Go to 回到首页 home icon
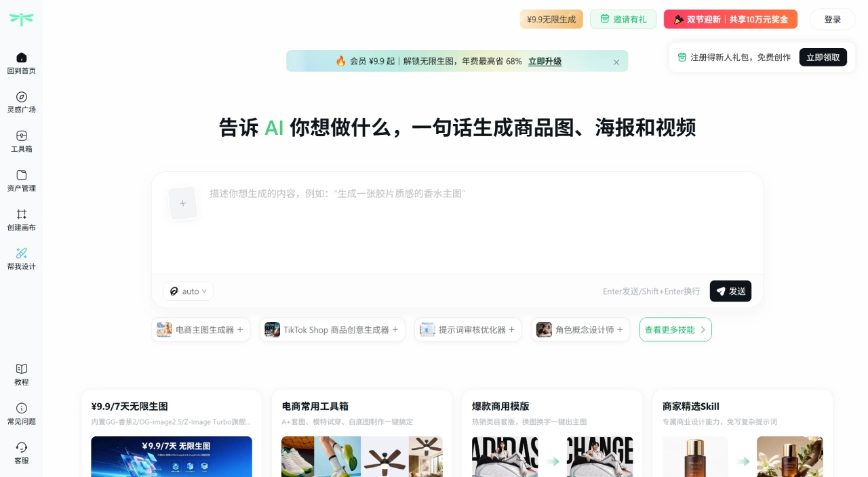Screen dimensions: 868x477 pos(22,58)
